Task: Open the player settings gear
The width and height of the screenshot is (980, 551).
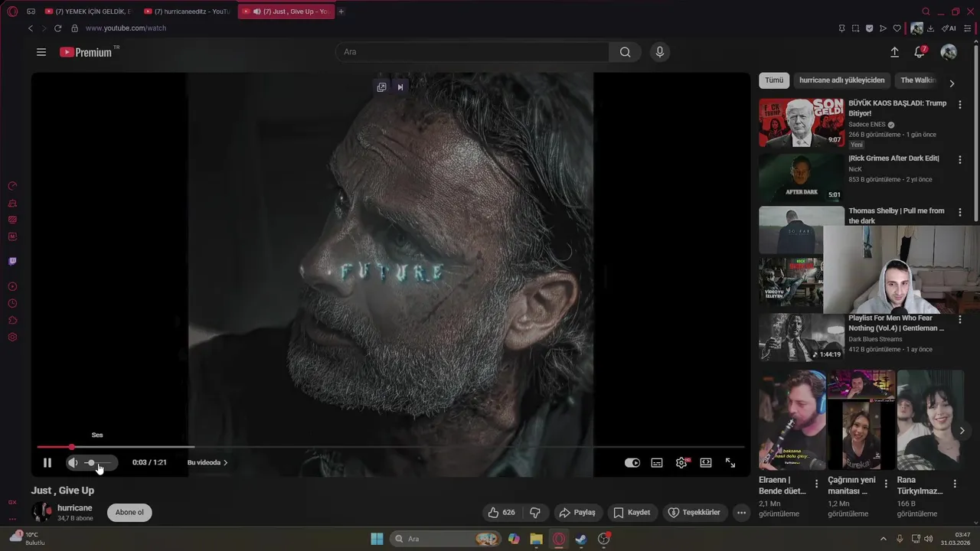Action: click(x=681, y=463)
